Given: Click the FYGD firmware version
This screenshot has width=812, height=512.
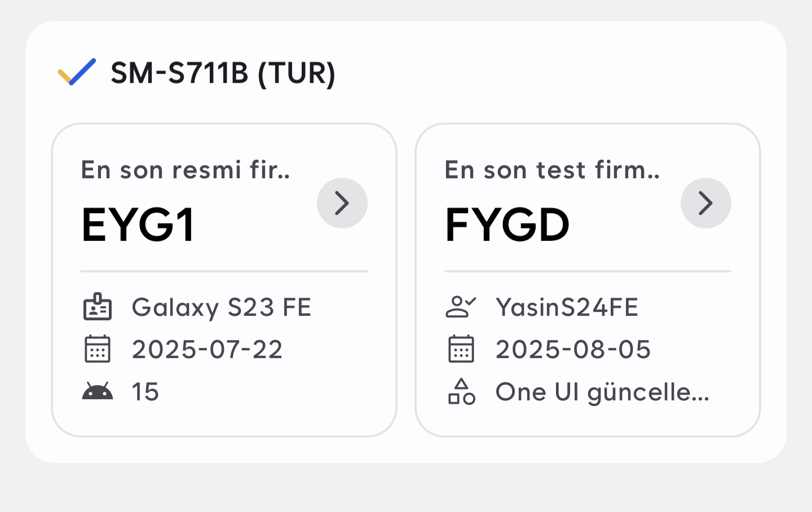Looking at the screenshot, I should [x=507, y=225].
